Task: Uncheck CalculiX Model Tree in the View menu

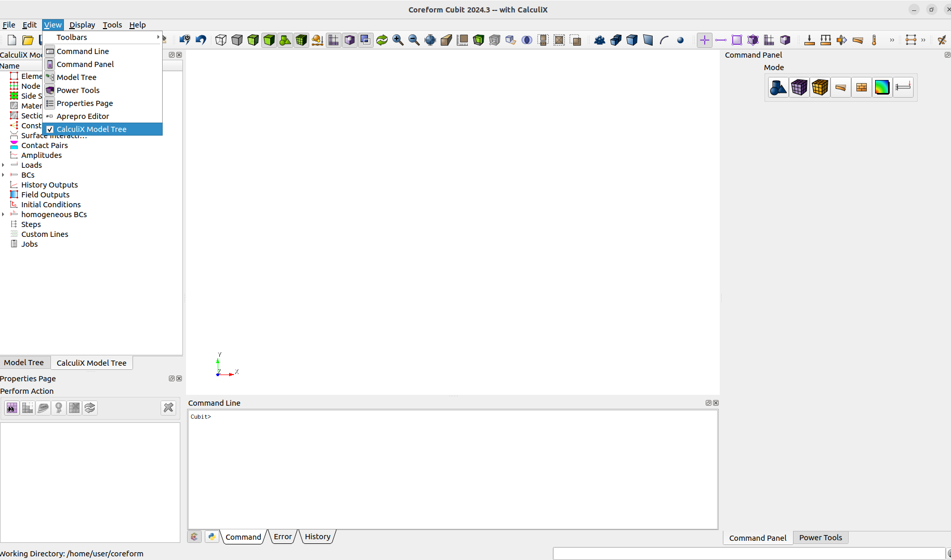Action: click(91, 129)
